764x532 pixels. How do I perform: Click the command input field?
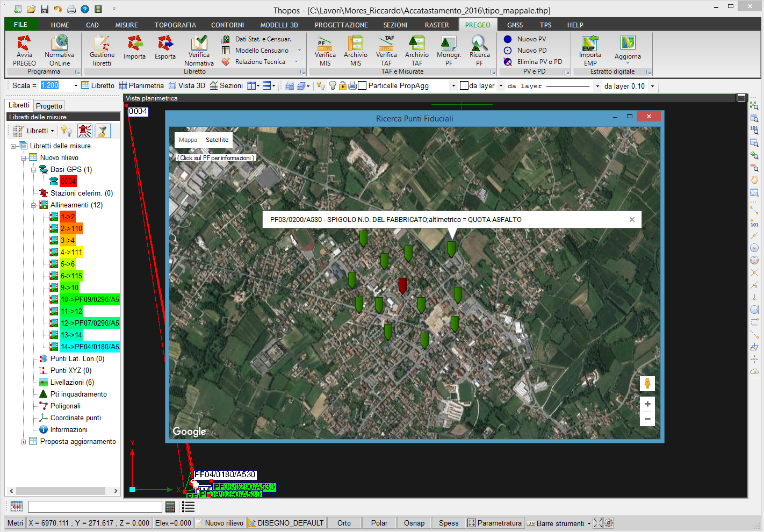point(95,507)
